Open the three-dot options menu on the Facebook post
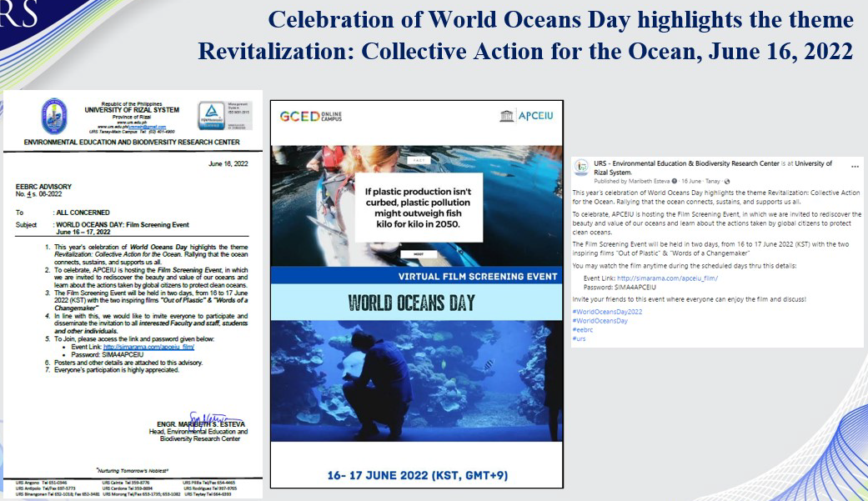 pyautogui.click(x=855, y=167)
